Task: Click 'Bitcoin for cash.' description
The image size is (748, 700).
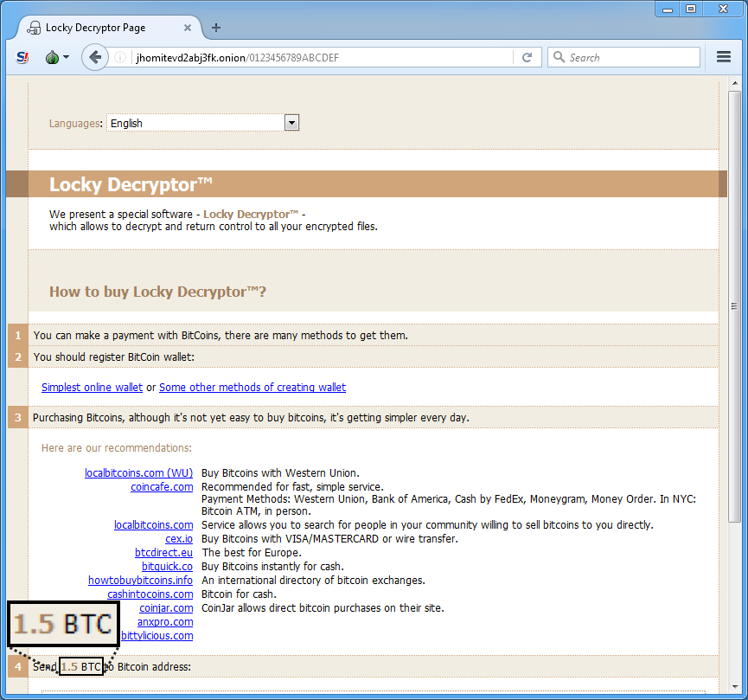Action: click(x=239, y=594)
